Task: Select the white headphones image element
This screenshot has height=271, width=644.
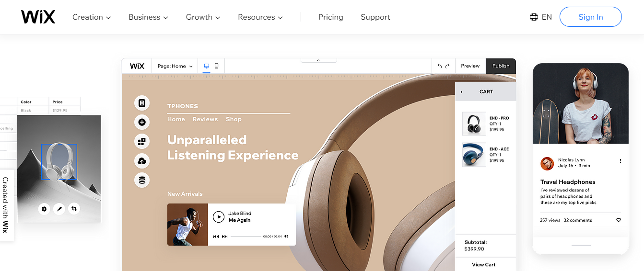Action: 59,162
